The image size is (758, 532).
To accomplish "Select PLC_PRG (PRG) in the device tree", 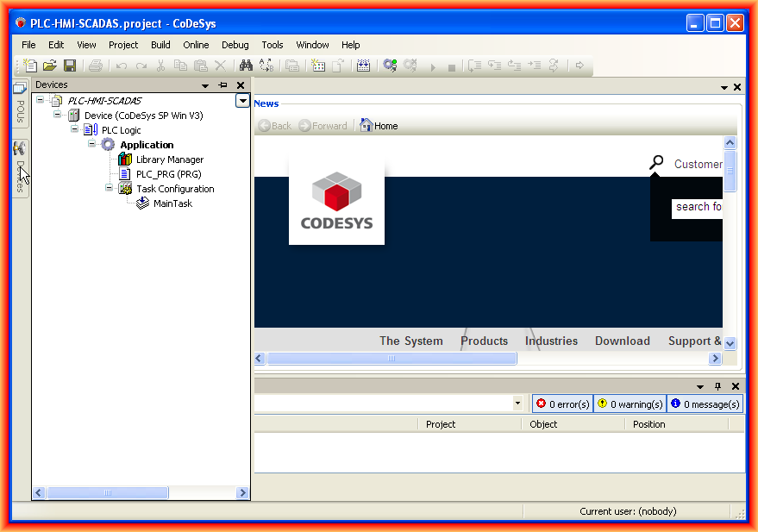I will (168, 174).
